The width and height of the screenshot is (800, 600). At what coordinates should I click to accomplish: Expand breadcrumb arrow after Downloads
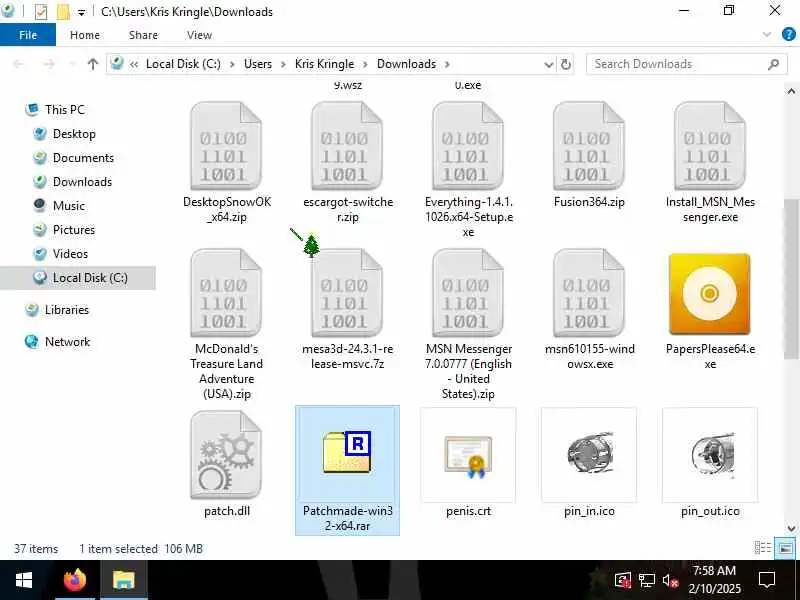(447, 64)
